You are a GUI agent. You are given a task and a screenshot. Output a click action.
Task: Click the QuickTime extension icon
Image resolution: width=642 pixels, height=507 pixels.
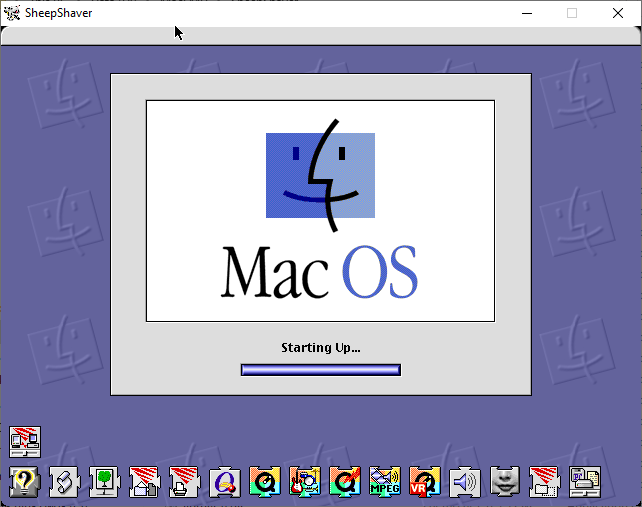click(x=265, y=482)
